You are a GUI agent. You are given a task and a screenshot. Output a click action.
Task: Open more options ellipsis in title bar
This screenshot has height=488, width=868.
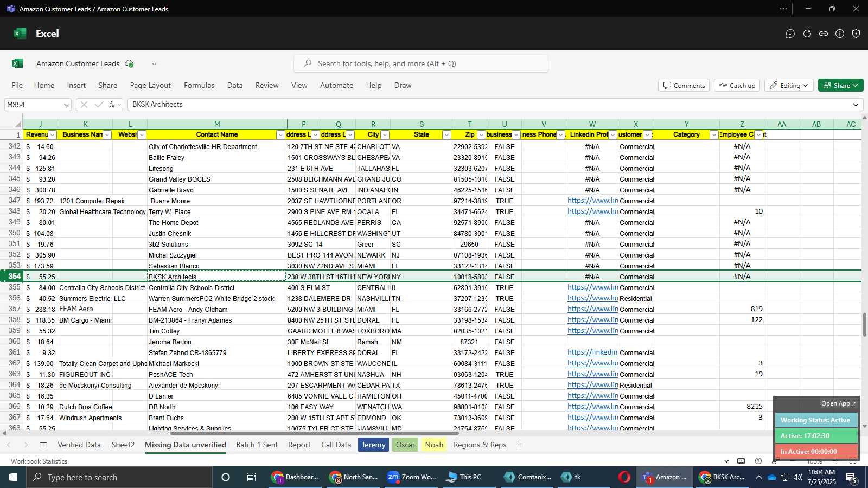pyautogui.click(x=783, y=9)
